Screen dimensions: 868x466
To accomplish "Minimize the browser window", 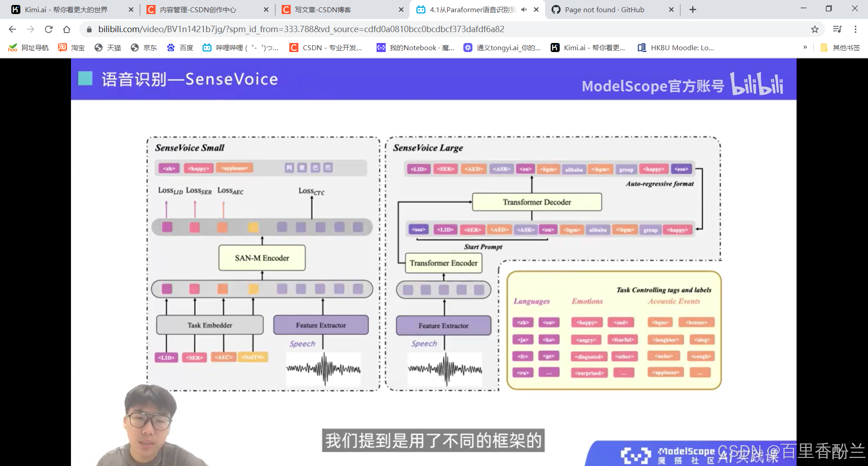I will [803, 9].
